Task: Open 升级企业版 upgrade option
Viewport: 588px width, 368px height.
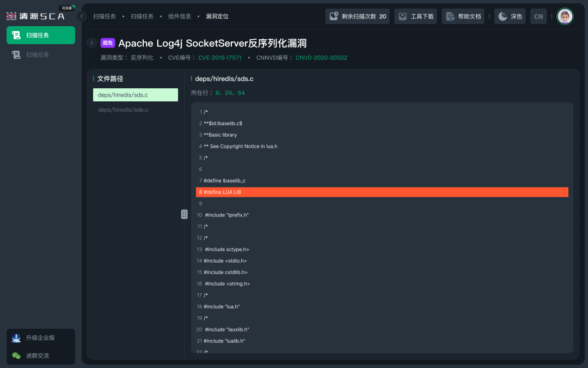Action: [x=40, y=337]
